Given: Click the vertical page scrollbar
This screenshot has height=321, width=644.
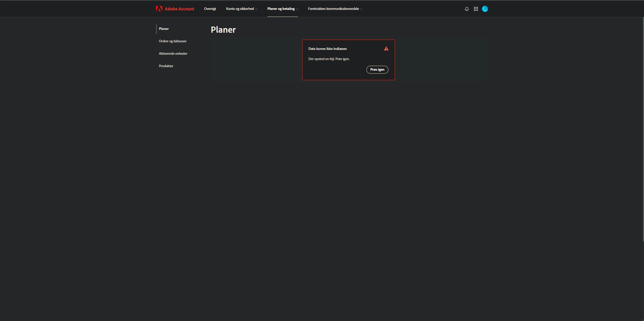Looking at the screenshot, I should pos(643,129).
